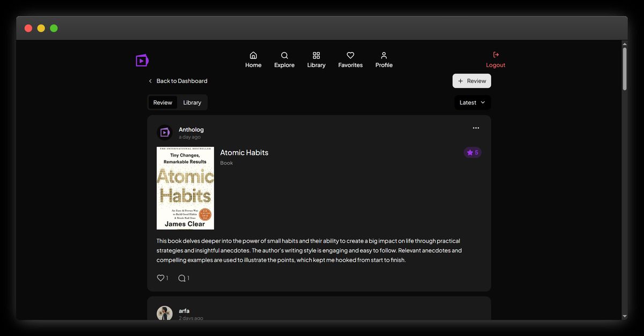Click the purple Antholog logo icon
644x336 pixels.
pos(142,60)
